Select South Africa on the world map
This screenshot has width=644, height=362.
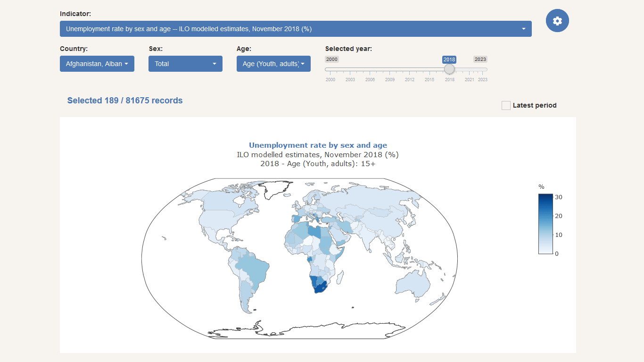(x=320, y=287)
